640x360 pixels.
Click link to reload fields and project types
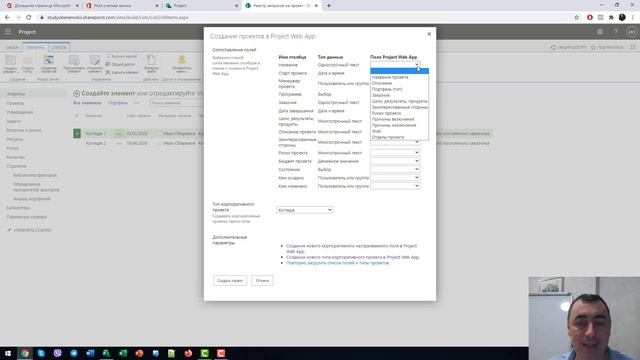(x=338, y=263)
